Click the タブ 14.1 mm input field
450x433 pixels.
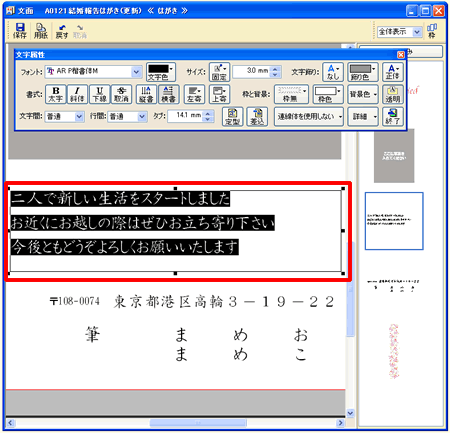[185, 116]
